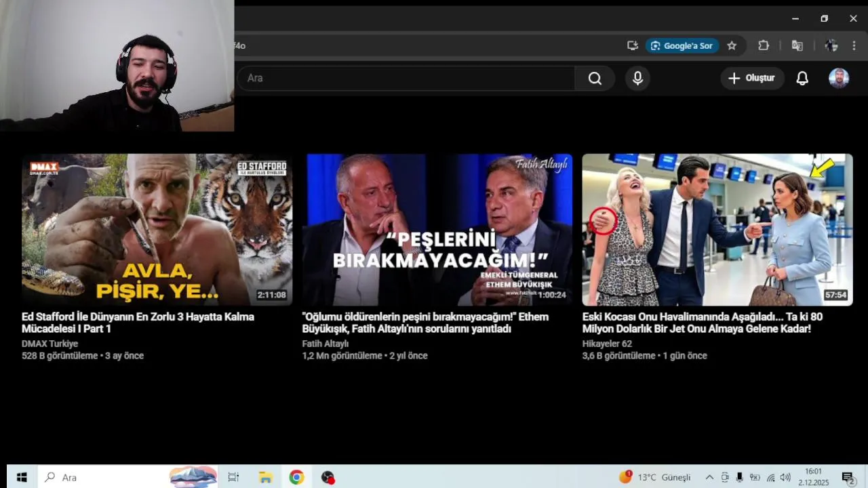The height and width of the screenshot is (488, 868).
Task: Click the taskbar search mountain illustration
Action: click(x=193, y=477)
